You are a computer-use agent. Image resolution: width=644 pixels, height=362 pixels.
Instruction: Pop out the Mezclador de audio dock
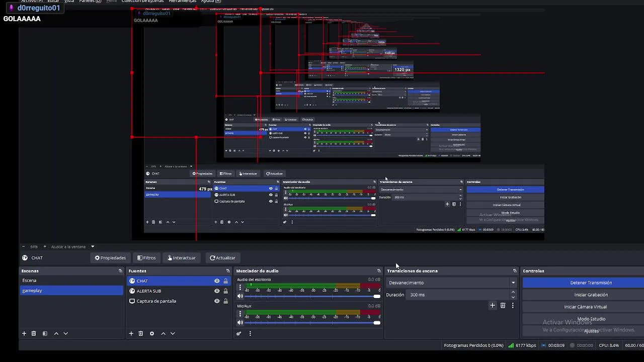(x=379, y=271)
